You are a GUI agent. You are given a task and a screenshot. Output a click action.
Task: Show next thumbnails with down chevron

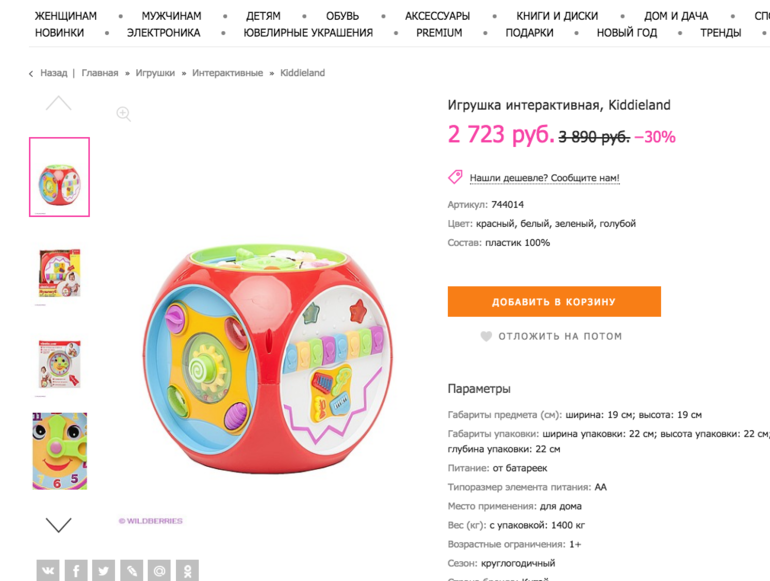(58, 525)
